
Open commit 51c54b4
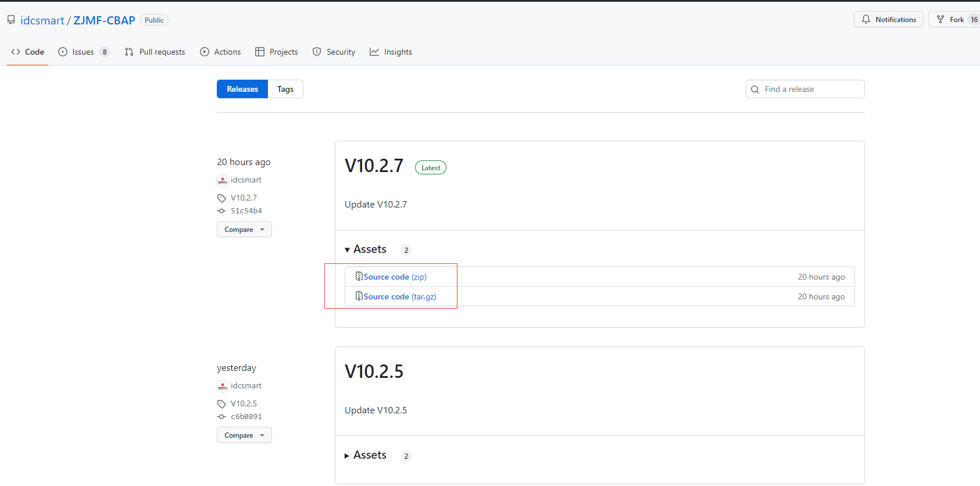coord(246,210)
